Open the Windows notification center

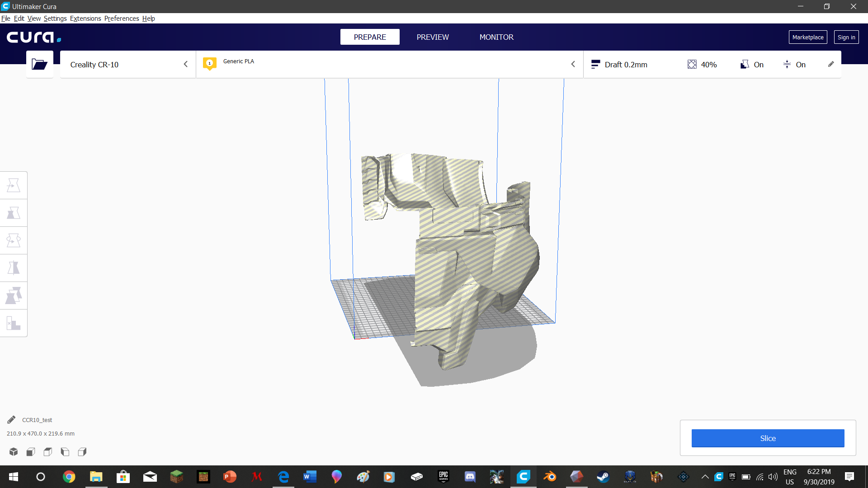pos(849,476)
